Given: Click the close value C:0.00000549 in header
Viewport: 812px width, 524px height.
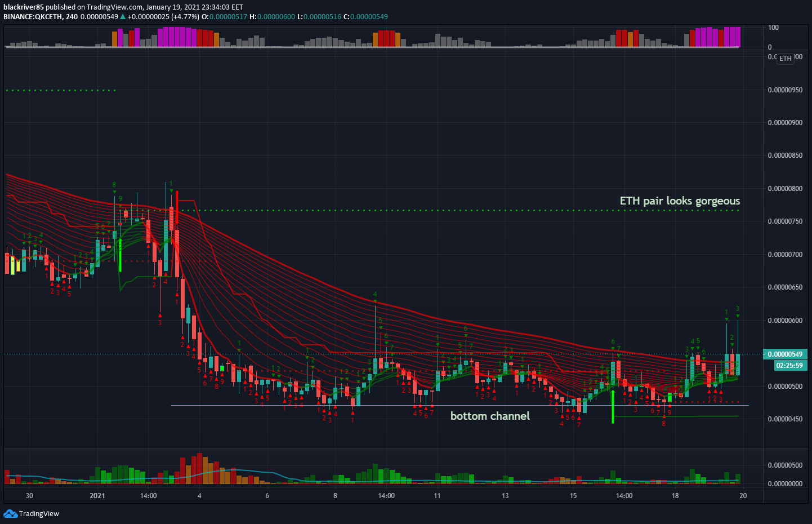Looking at the screenshot, I should tap(365, 16).
